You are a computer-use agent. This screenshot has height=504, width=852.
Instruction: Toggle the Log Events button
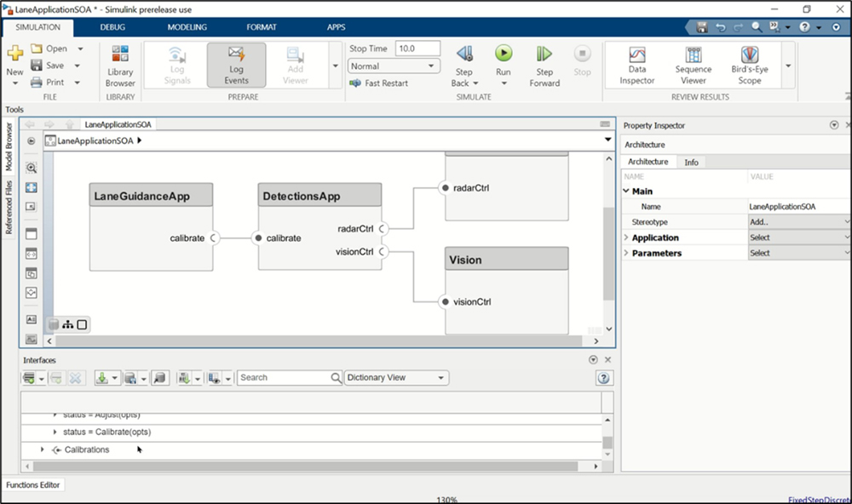coord(236,66)
